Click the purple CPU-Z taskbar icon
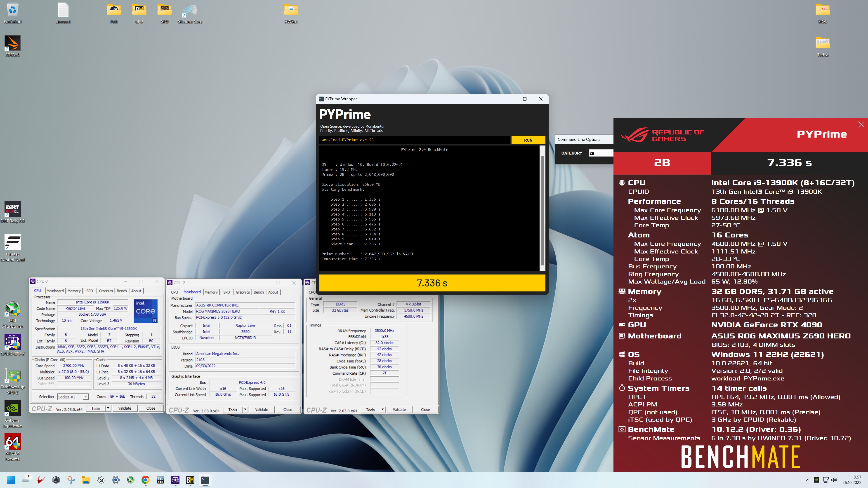The image size is (868, 488). click(175, 480)
